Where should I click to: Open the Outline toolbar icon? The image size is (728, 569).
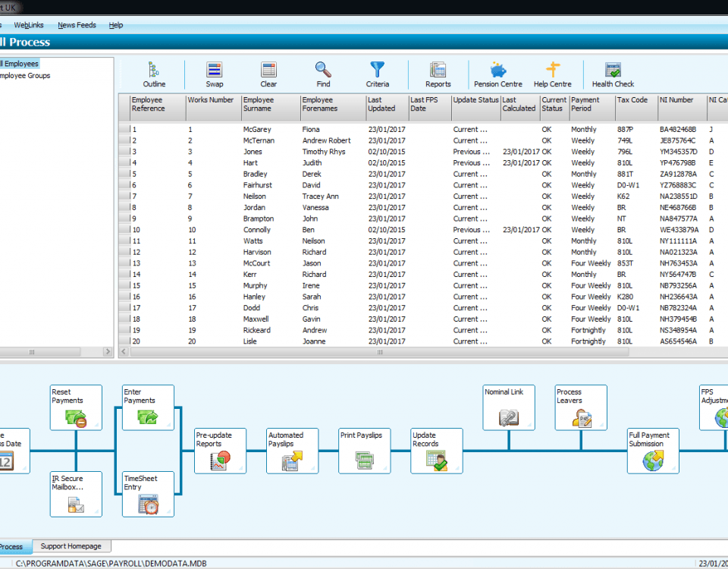click(x=154, y=74)
